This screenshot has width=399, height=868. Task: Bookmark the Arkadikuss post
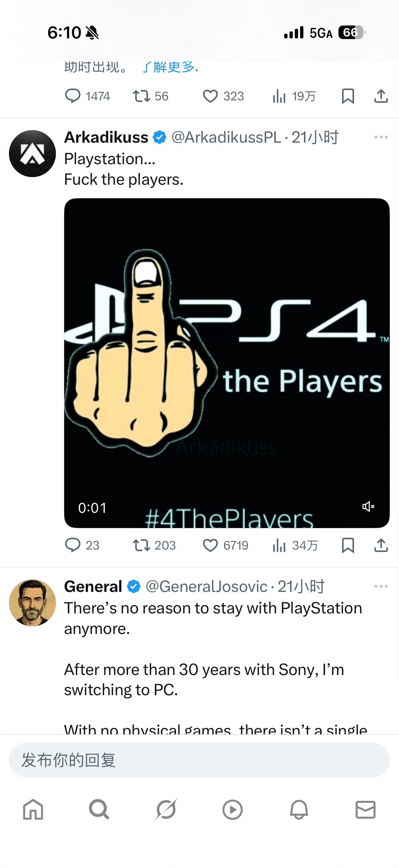348,545
